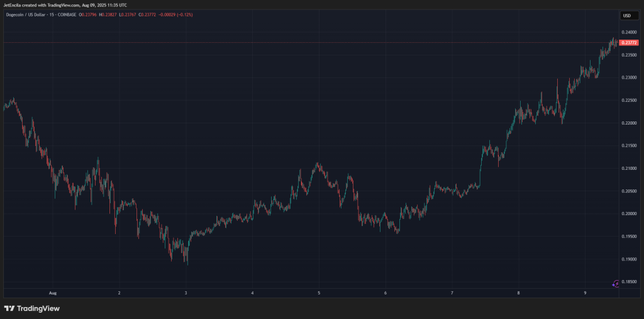Screen dimensions: 644x319
Task: Click date 3 on the time axis
Action: 186,293
